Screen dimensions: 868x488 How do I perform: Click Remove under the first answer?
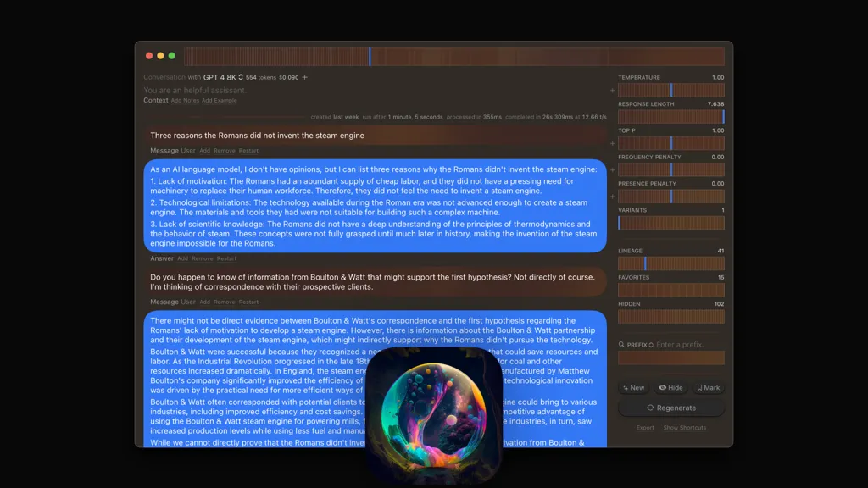pyautogui.click(x=203, y=258)
